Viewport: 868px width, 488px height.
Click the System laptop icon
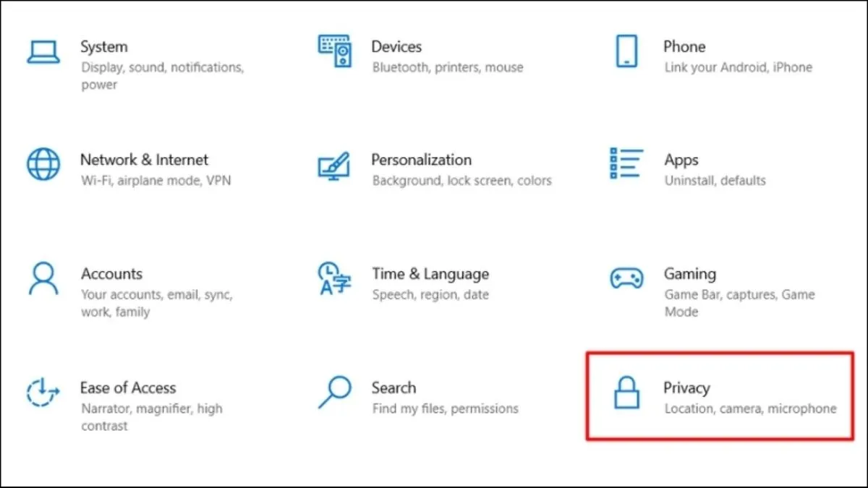(x=43, y=51)
